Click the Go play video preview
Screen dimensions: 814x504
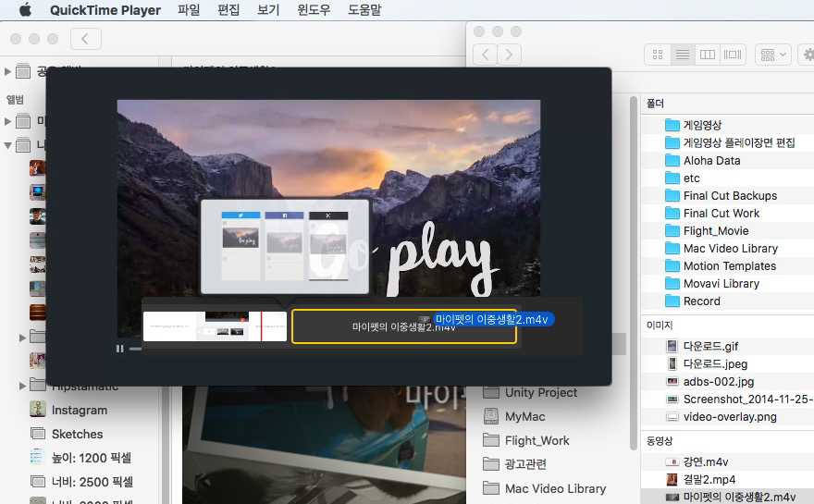328,199
